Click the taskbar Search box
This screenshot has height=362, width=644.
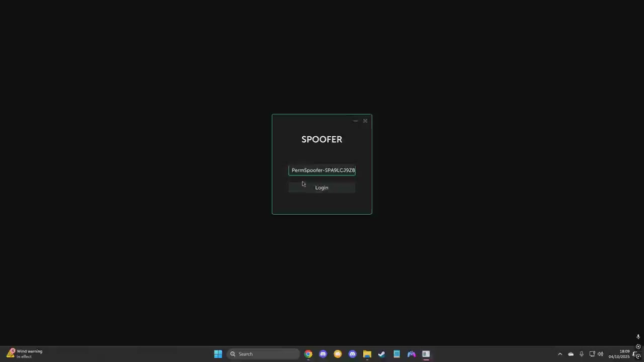[x=263, y=354]
